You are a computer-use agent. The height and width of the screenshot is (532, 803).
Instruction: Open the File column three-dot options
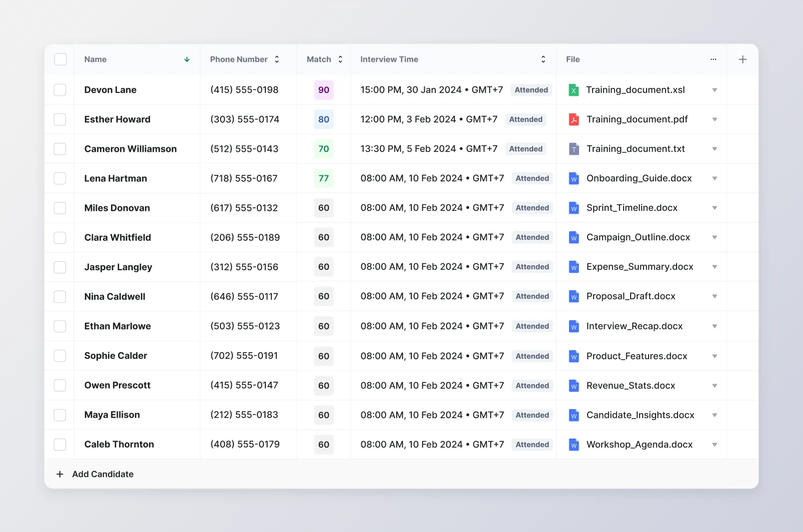(x=713, y=59)
